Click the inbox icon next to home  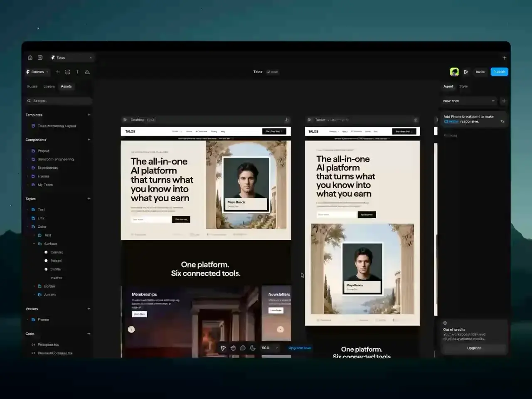[40, 58]
